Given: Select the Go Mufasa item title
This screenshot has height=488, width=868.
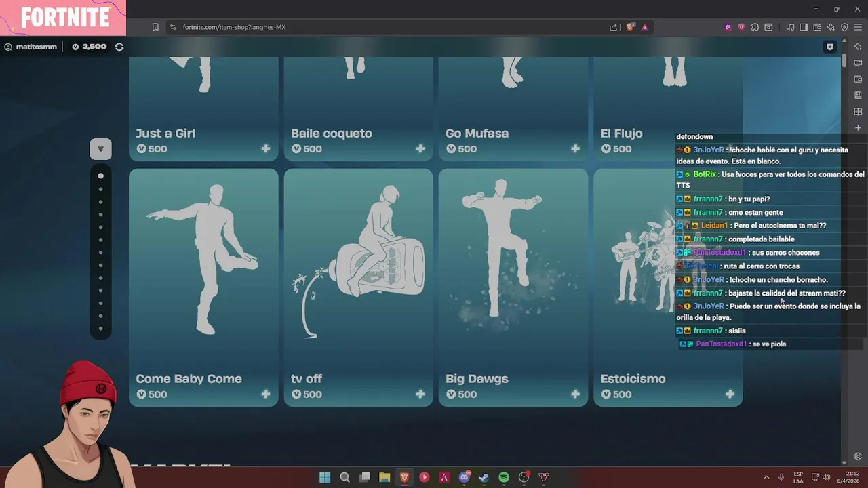Looking at the screenshot, I should pyautogui.click(x=477, y=134).
